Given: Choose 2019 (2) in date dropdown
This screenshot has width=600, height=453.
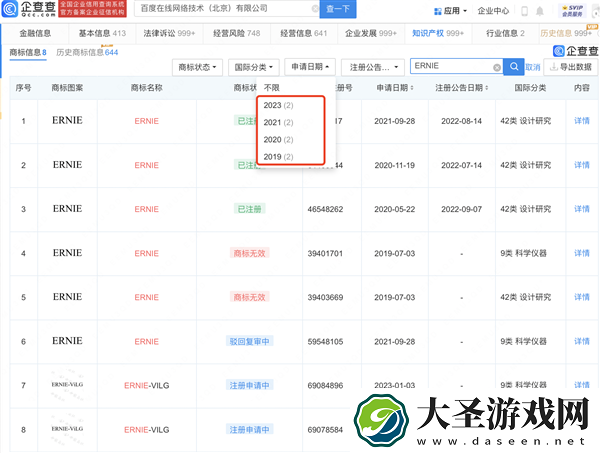Looking at the screenshot, I should [278, 157].
